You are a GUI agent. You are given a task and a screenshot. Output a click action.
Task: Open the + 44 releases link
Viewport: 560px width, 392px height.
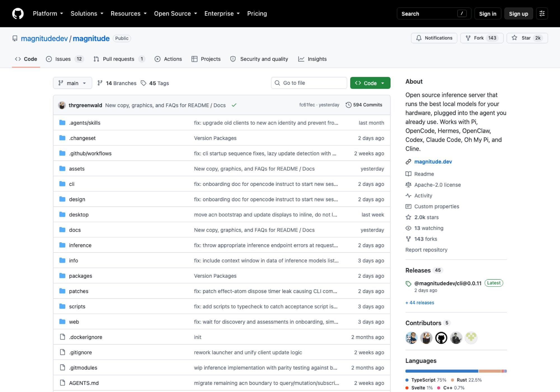(x=420, y=302)
